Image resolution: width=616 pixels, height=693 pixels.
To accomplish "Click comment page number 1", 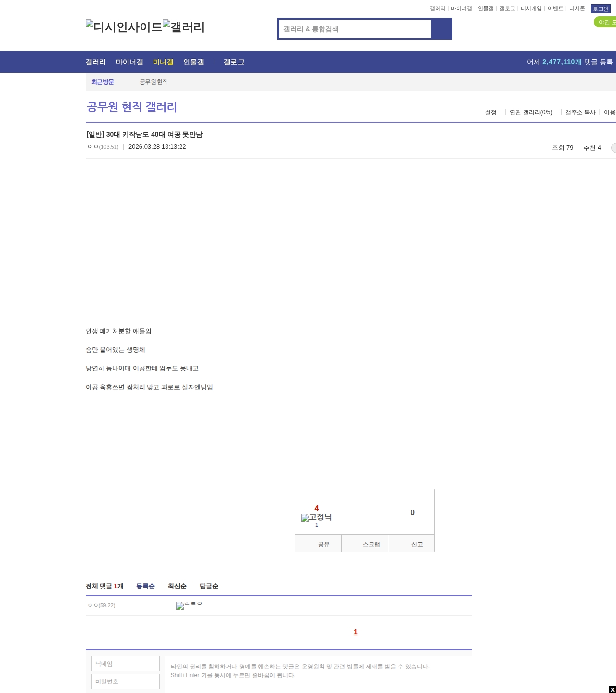I will (x=356, y=632).
